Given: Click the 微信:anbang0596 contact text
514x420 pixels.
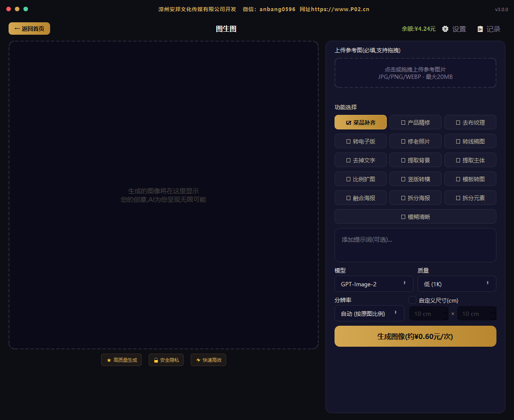Looking at the screenshot, I should click(269, 9).
